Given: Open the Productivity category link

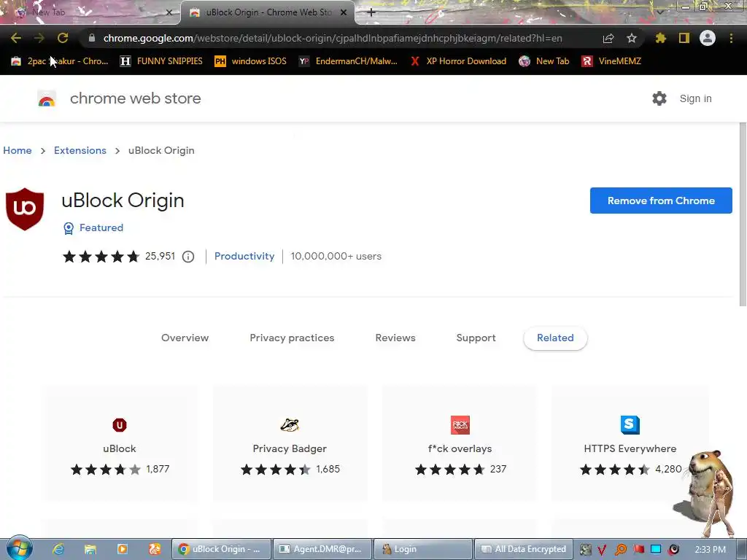Looking at the screenshot, I should click(244, 256).
